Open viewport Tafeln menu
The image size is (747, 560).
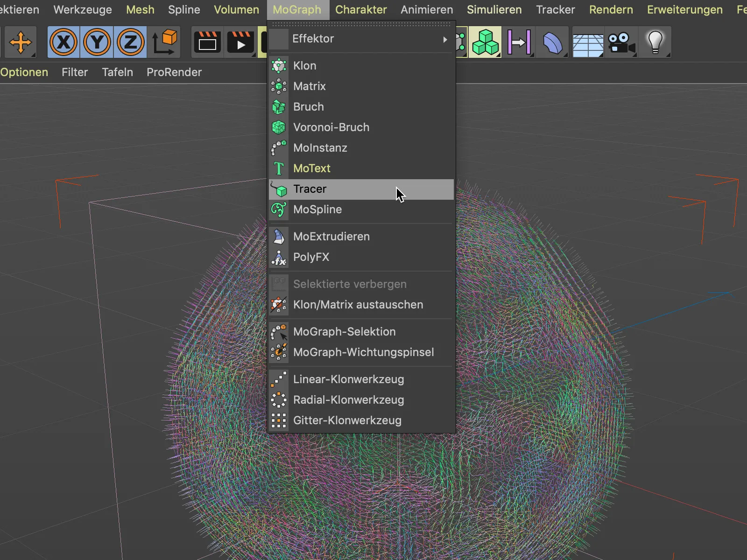coord(118,72)
